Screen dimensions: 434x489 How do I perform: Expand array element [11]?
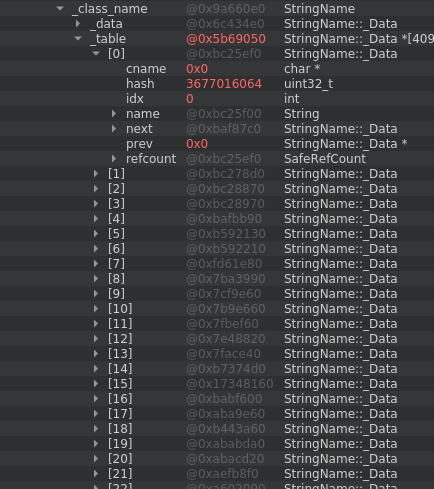pos(96,324)
